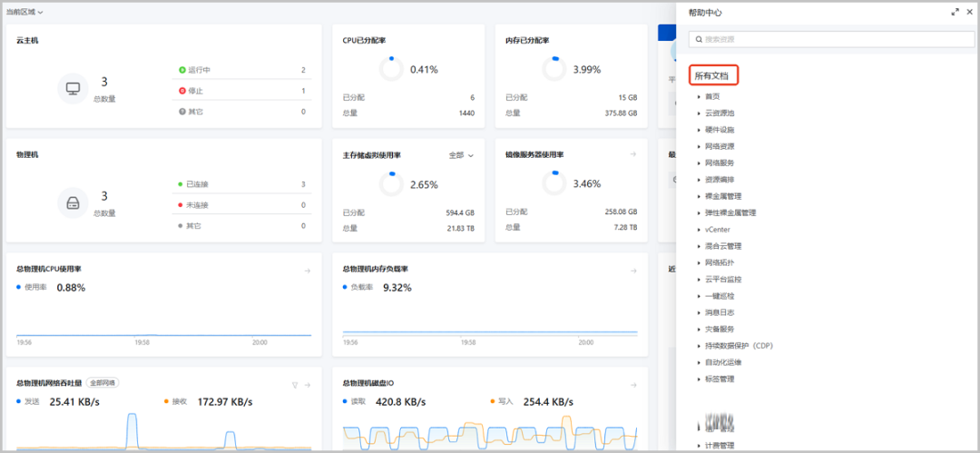Click the 全部网络 tag on throughput card

(x=103, y=383)
